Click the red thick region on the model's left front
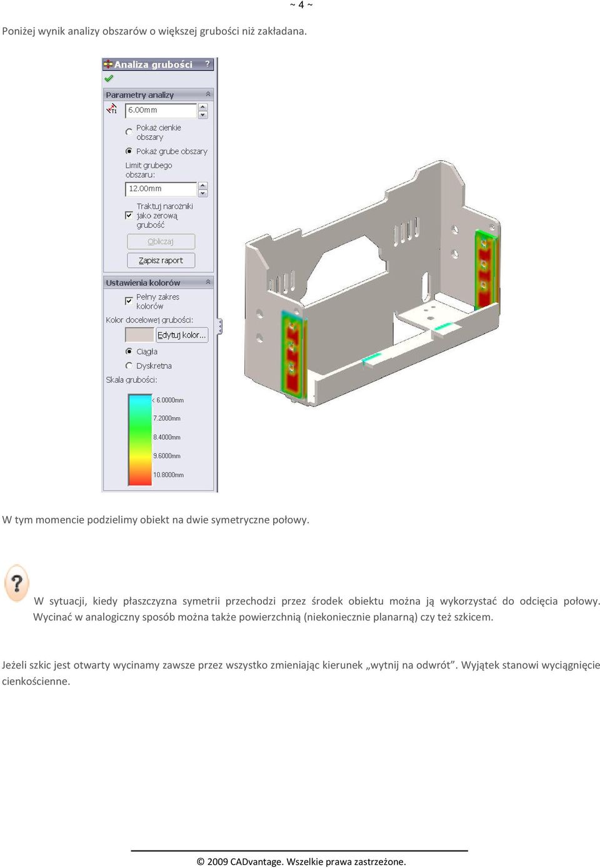Image resolution: width=600 pixels, height=868 pixels. point(292,354)
